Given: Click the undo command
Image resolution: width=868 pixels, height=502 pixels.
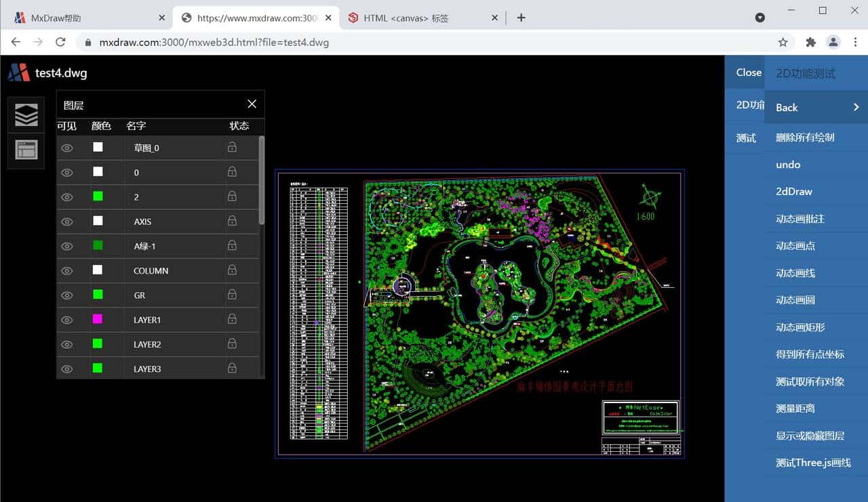Looking at the screenshot, I should [x=788, y=165].
